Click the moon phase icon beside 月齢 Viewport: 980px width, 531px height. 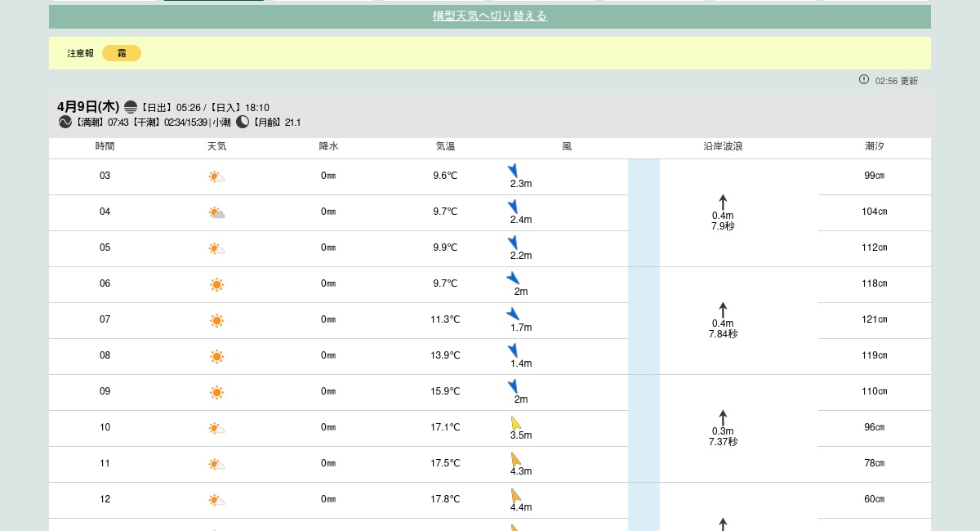[243, 122]
